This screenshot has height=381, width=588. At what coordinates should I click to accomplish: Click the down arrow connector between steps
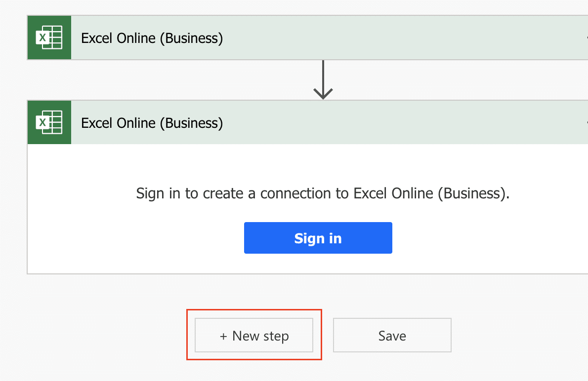point(323,80)
